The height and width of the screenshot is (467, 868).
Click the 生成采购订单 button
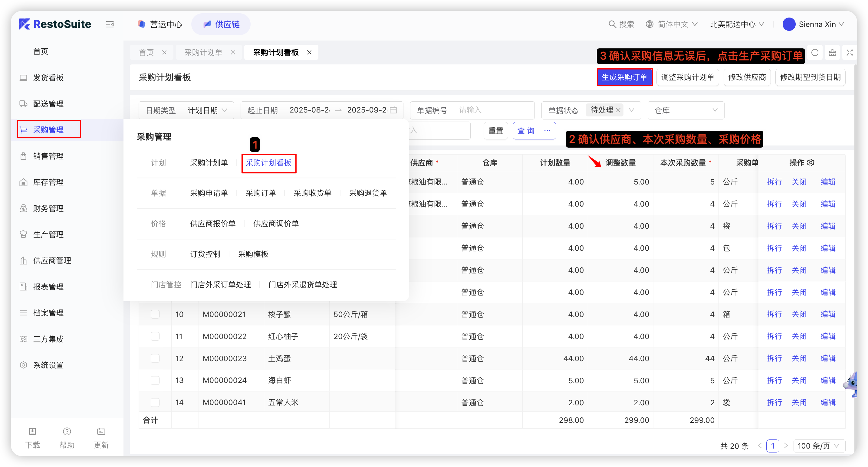point(624,77)
